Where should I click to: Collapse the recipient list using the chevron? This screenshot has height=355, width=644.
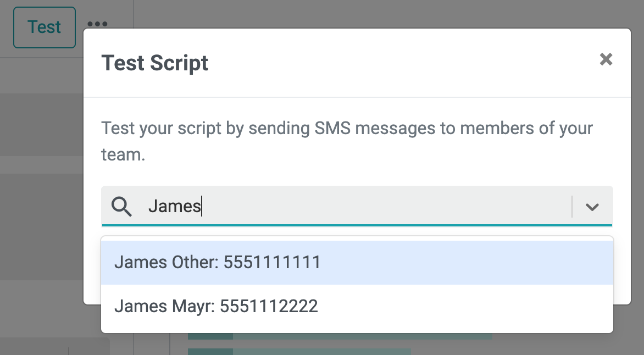point(592,207)
